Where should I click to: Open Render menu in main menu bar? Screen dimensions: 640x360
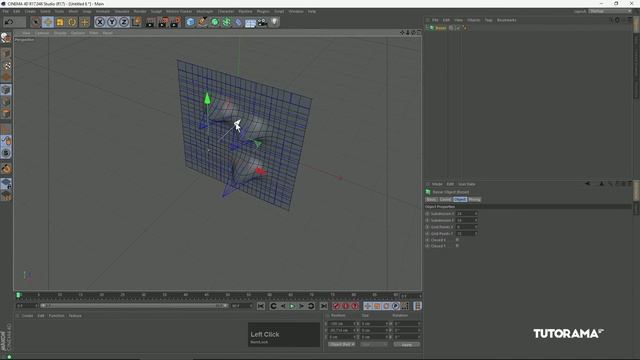coord(140,11)
